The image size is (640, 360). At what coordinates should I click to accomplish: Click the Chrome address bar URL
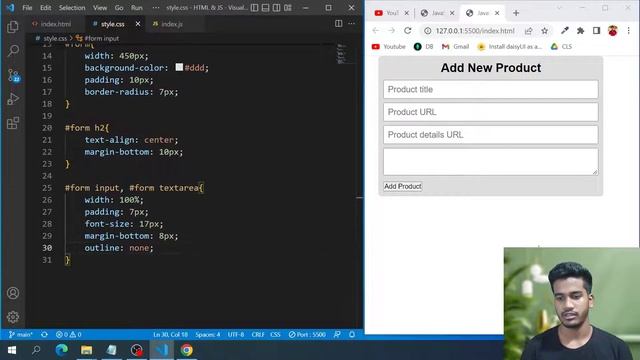(x=475, y=31)
